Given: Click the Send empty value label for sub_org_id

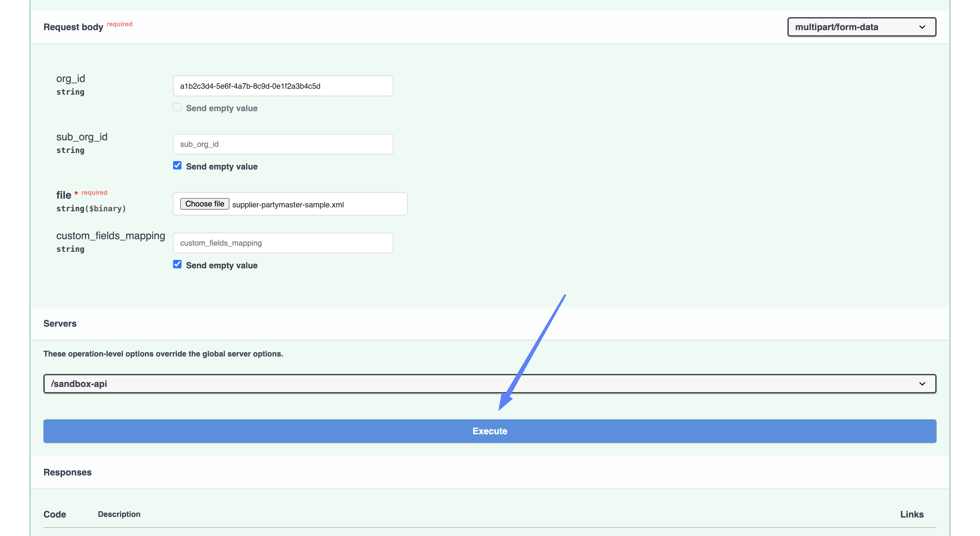Looking at the screenshot, I should pos(222,167).
